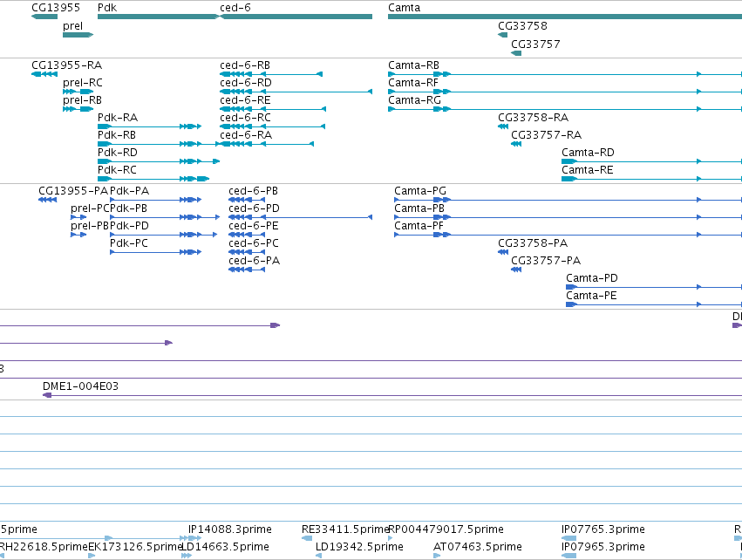
Task: Select the ced-6 gene label
Action: click(x=235, y=8)
